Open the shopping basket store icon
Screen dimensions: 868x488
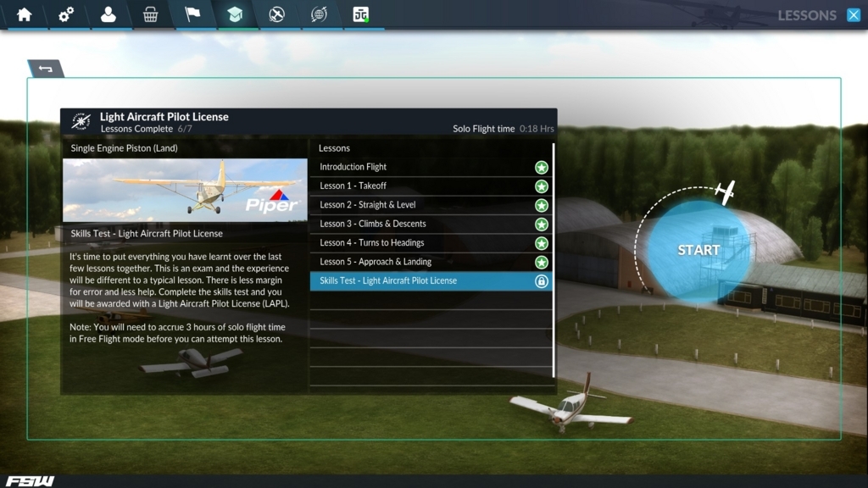[150, 14]
